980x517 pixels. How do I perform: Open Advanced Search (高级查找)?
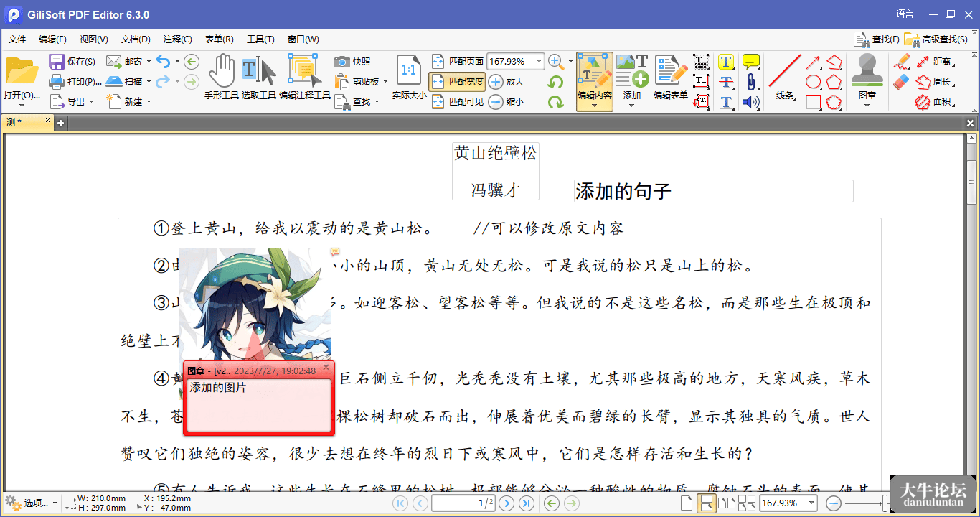[x=936, y=39]
